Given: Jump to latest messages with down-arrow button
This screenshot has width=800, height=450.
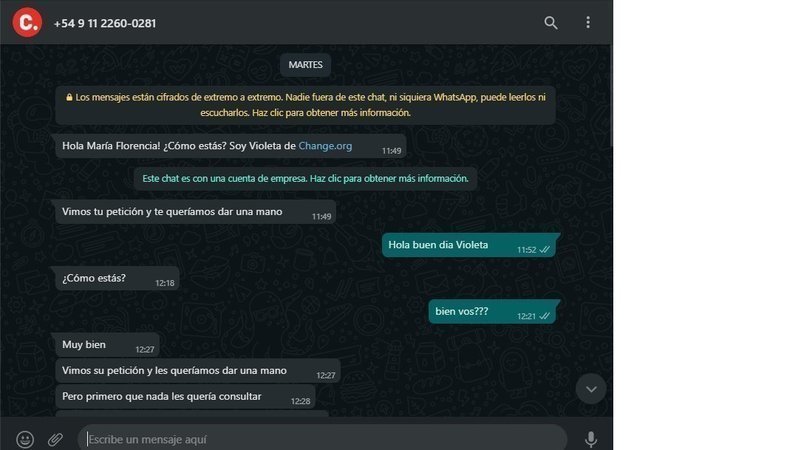Looking at the screenshot, I should tap(591, 389).
